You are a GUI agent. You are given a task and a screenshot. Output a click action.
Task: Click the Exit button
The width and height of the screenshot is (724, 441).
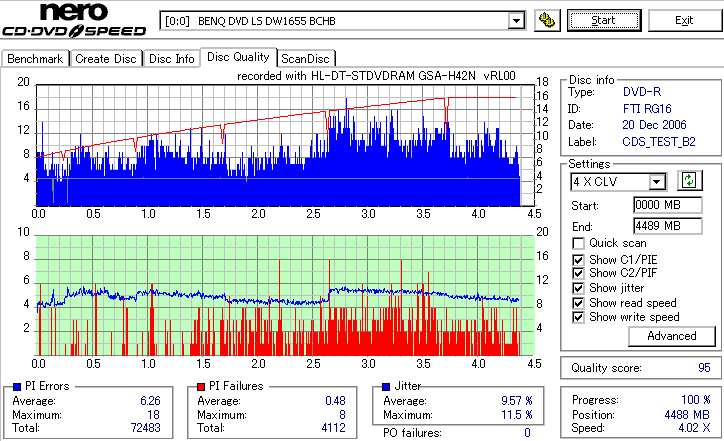point(684,20)
